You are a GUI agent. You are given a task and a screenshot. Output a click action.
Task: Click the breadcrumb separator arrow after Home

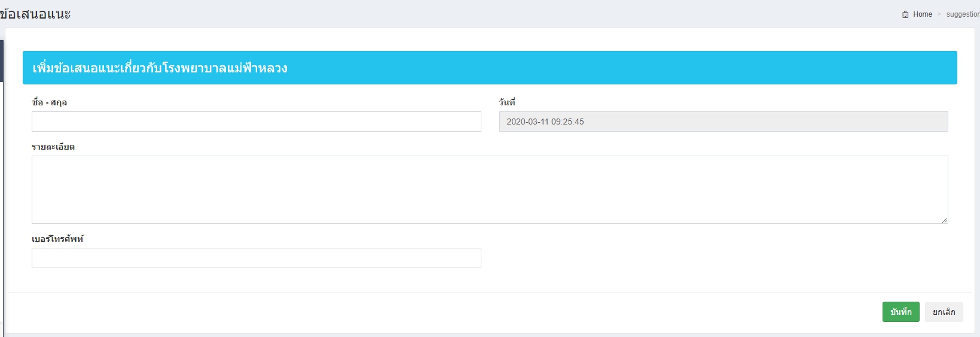point(939,14)
